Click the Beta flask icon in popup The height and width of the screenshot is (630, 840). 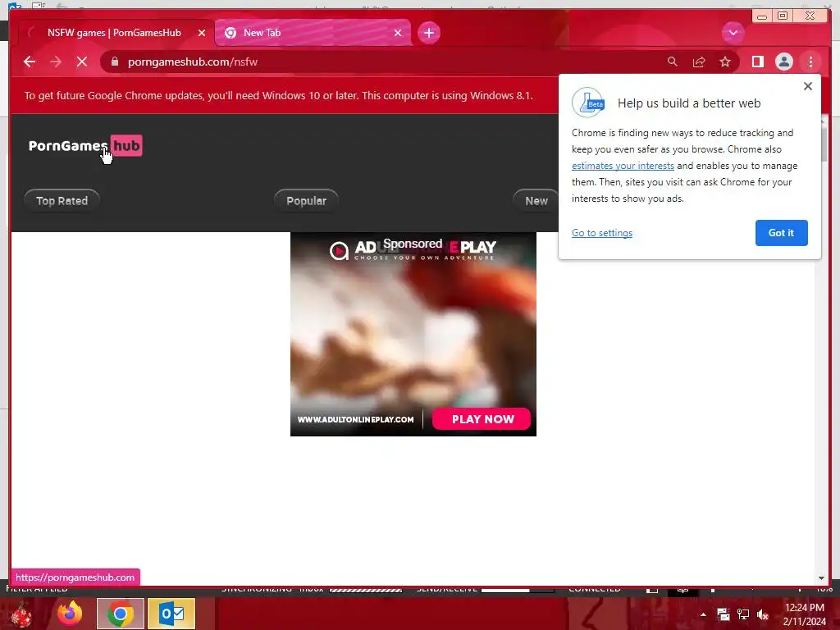588,103
